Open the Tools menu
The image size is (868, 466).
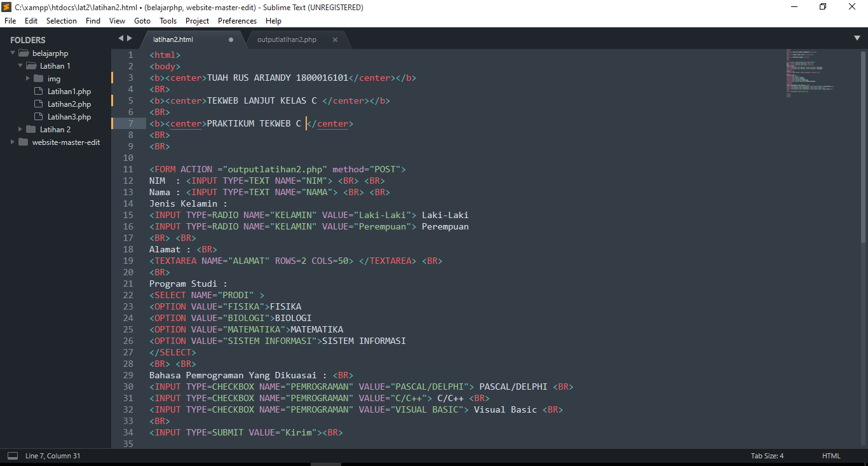[168, 21]
